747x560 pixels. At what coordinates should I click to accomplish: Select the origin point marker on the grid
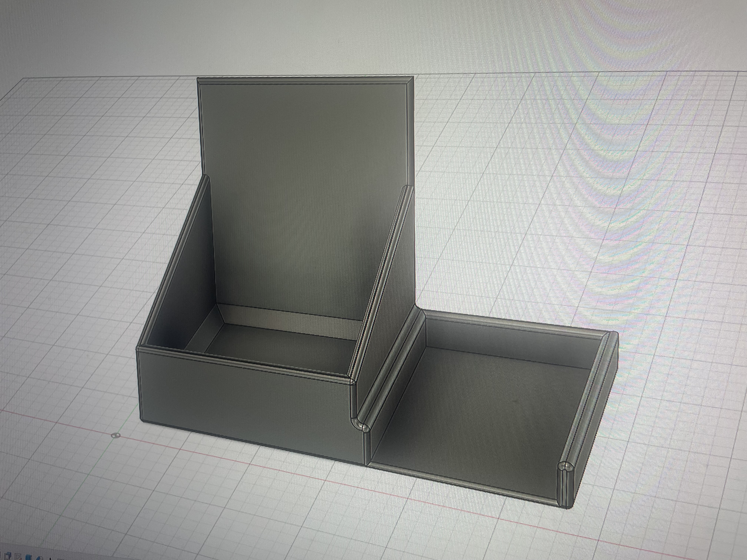[116, 435]
